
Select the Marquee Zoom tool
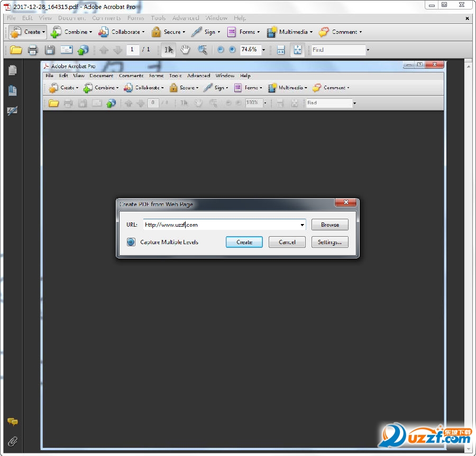tap(202, 50)
